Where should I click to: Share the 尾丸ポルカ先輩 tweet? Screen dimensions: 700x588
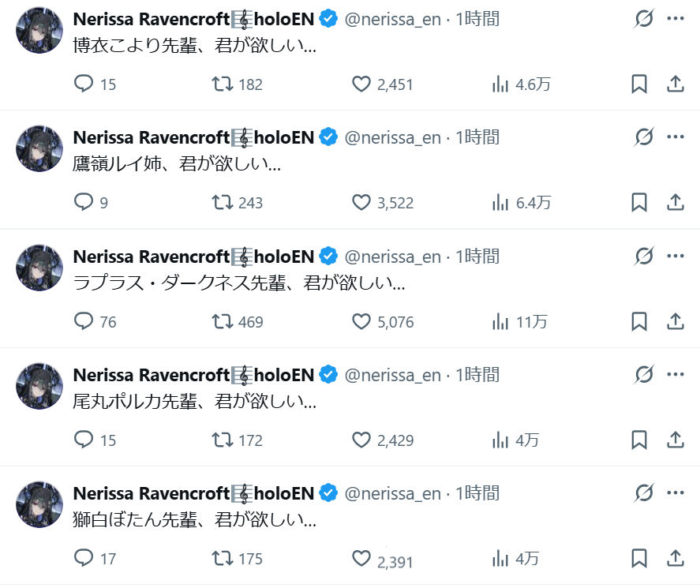(x=676, y=440)
